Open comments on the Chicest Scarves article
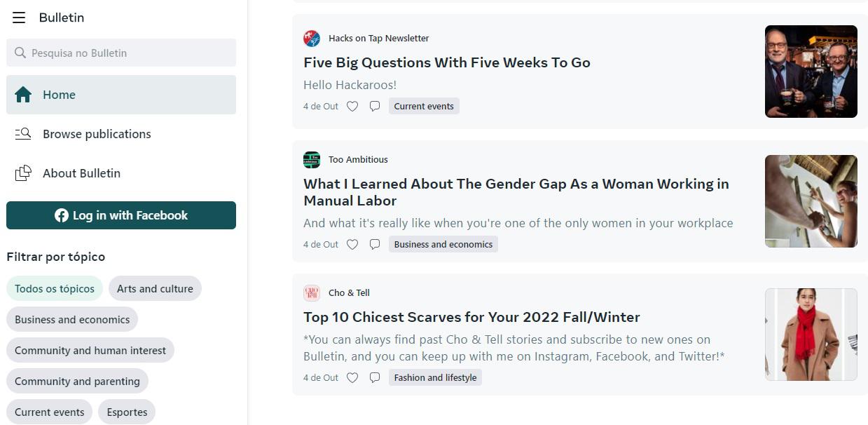The height and width of the screenshot is (425, 868). click(x=375, y=378)
